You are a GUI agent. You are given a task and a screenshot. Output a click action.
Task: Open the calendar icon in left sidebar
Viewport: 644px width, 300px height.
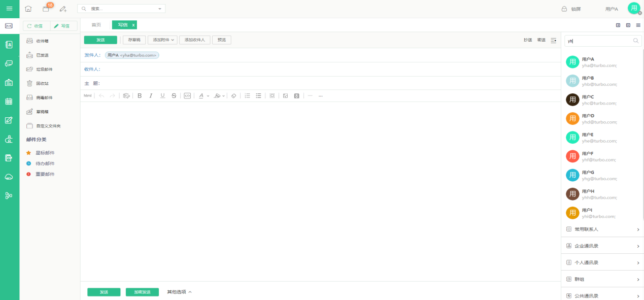coord(9,102)
